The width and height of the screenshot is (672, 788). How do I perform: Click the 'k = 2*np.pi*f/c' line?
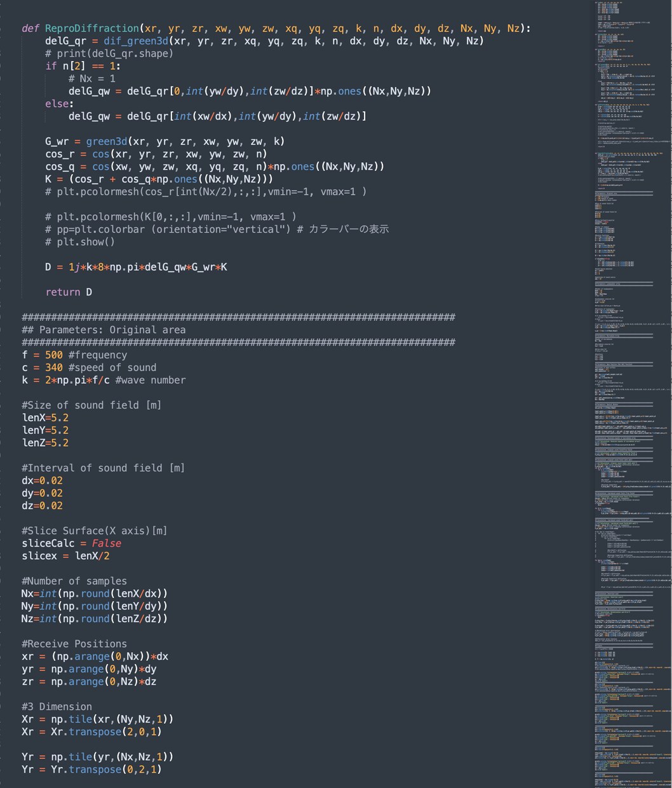[x=104, y=380]
